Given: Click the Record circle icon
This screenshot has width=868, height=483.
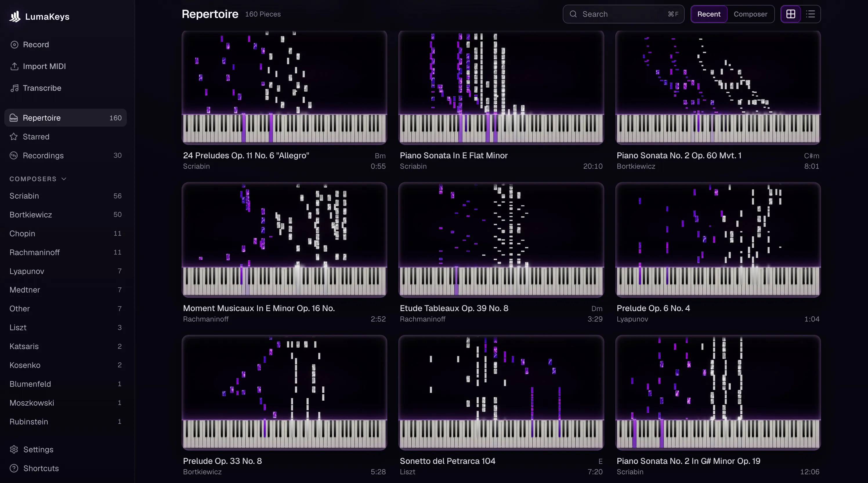Looking at the screenshot, I should click(14, 44).
